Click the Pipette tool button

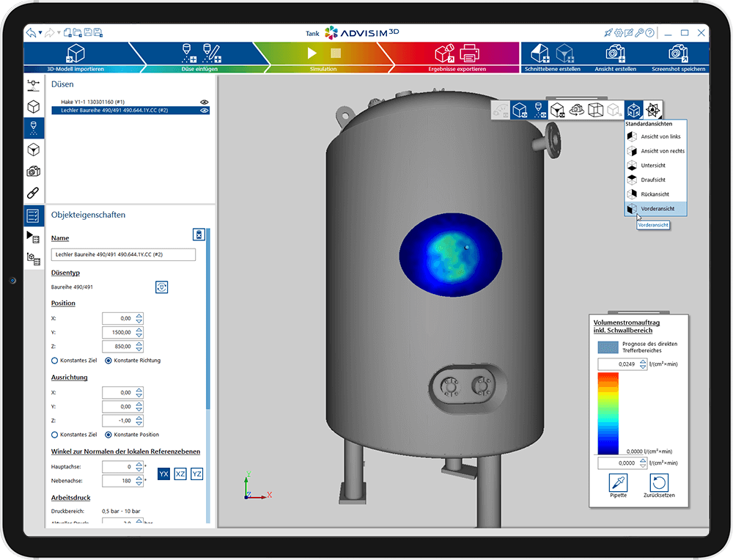(x=618, y=484)
